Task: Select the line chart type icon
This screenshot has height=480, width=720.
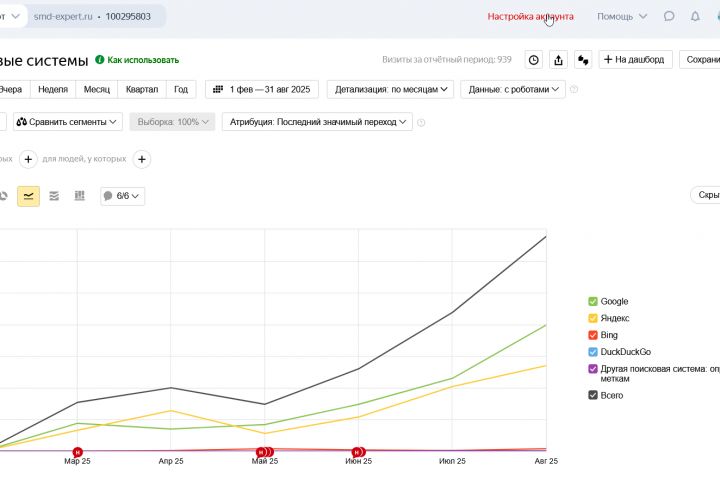Action: [x=28, y=196]
